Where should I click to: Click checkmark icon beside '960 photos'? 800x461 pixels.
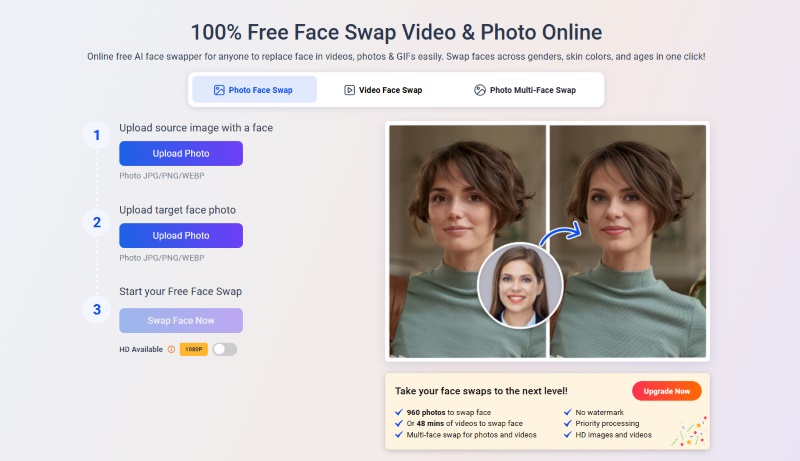coord(399,412)
